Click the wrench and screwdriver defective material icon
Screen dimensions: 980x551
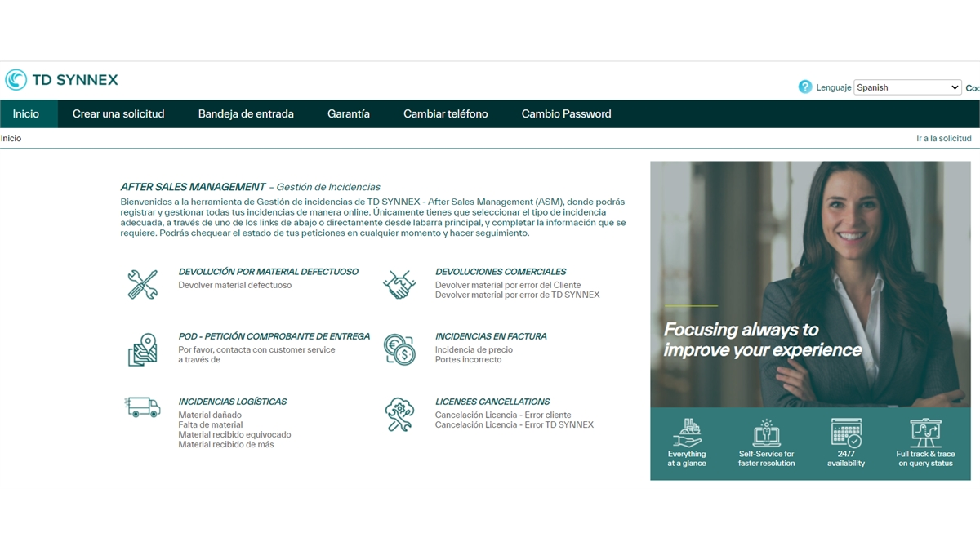pos(143,284)
